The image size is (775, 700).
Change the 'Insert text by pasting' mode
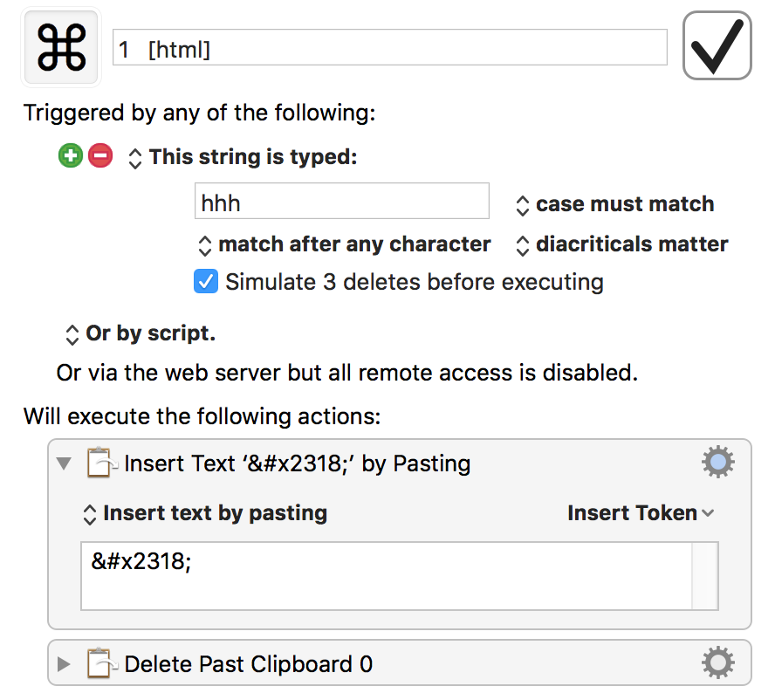pos(205,513)
